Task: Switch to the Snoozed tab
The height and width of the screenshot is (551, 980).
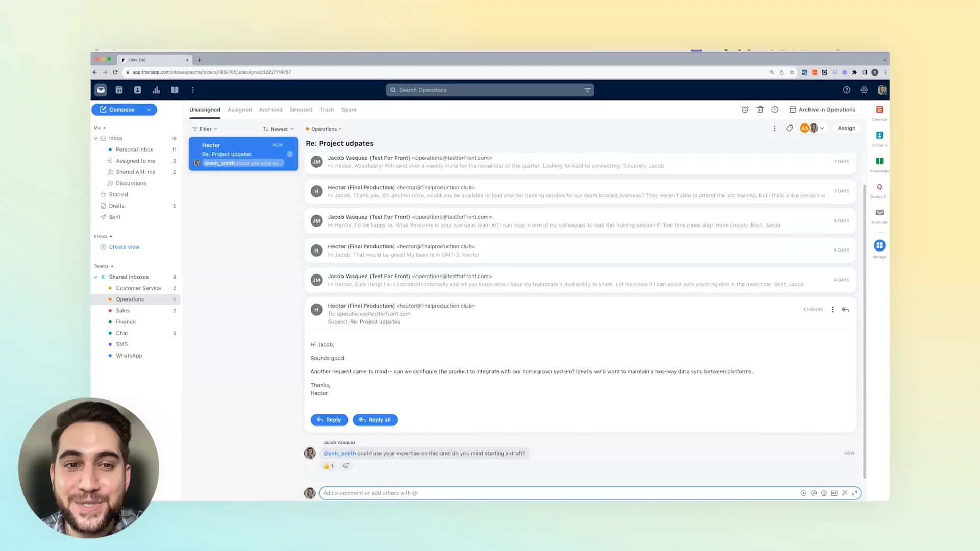Action: point(301,110)
